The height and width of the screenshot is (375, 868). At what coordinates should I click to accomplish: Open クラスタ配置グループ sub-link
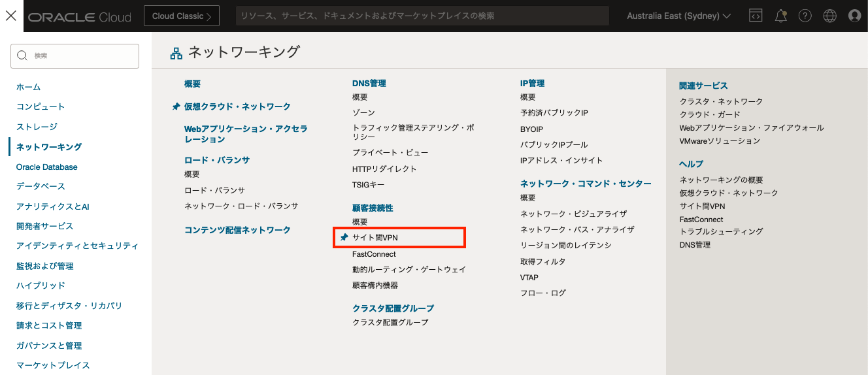(x=390, y=323)
